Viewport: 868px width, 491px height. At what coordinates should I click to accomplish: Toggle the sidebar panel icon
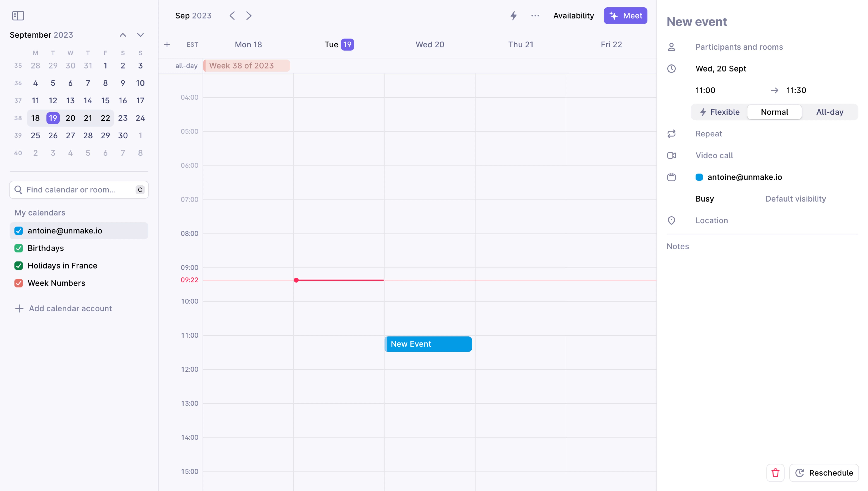point(18,16)
